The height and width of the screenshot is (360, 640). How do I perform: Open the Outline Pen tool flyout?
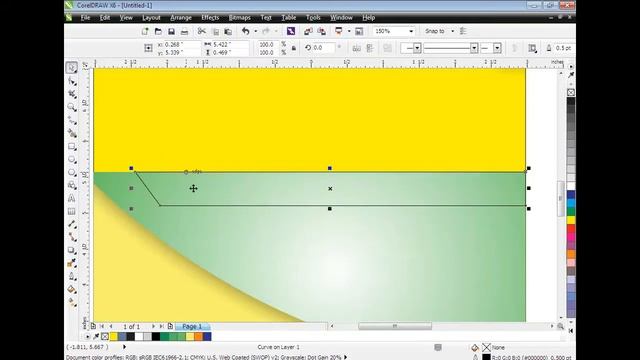(x=72, y=276)
